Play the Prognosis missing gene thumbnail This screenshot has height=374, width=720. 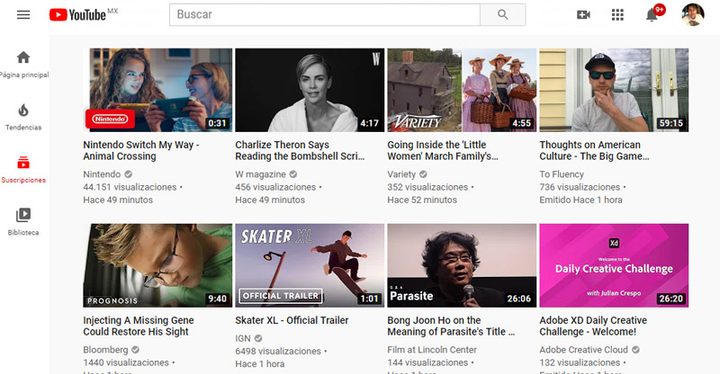[158, 266]
